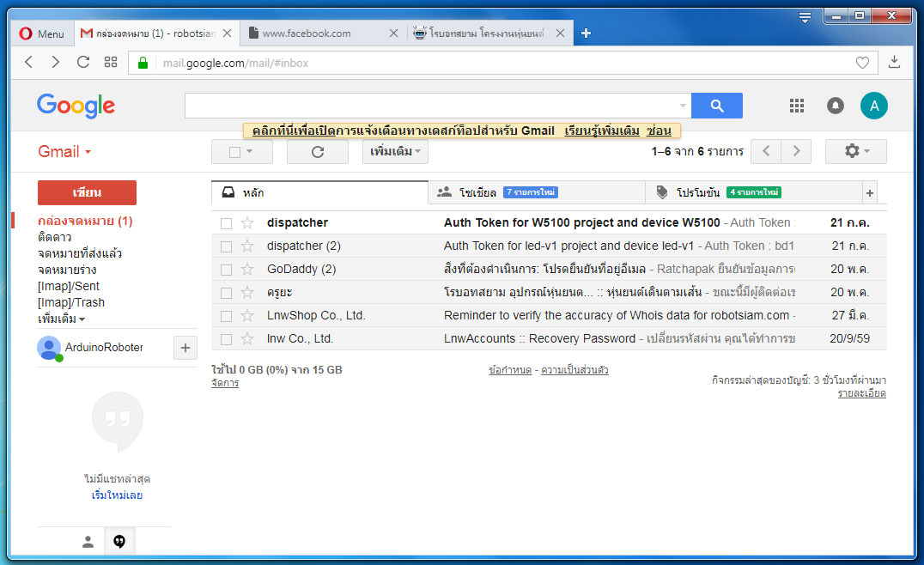Open the เพิ่มเติม actions dropdown in toolbar
This screenshot has height=565, width=924.
(395, 151)
